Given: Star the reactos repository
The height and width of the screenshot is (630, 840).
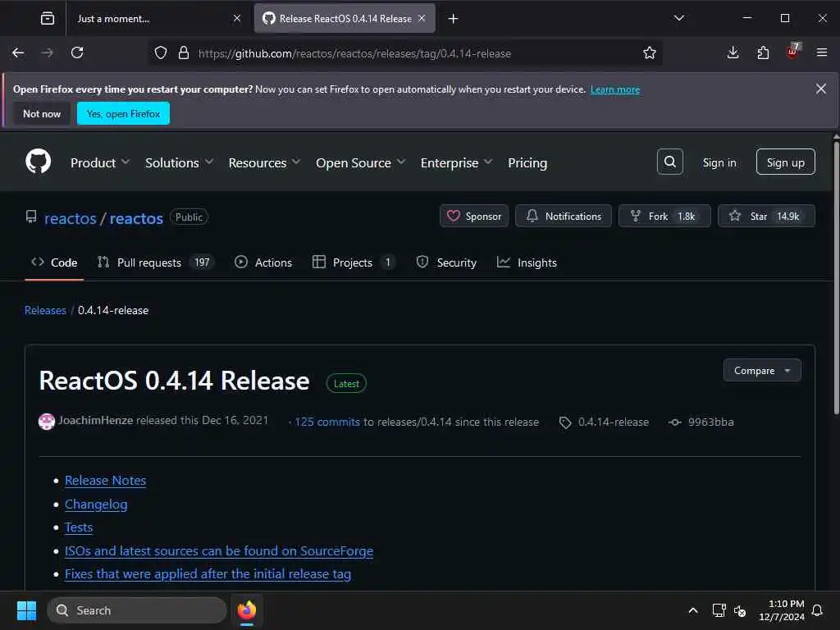Looking at the screenshot, I should coord(766,216).
